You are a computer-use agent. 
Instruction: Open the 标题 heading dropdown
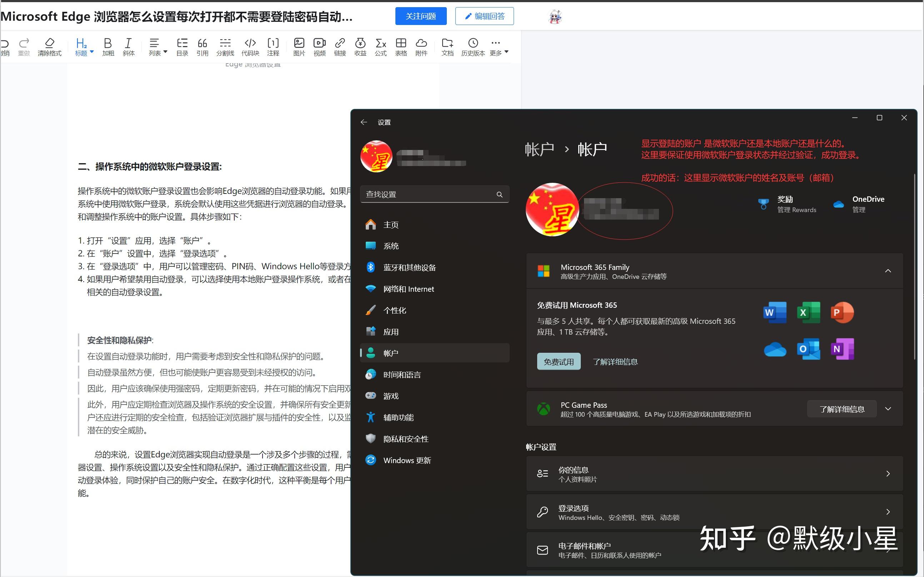click(x=84, y=46)
